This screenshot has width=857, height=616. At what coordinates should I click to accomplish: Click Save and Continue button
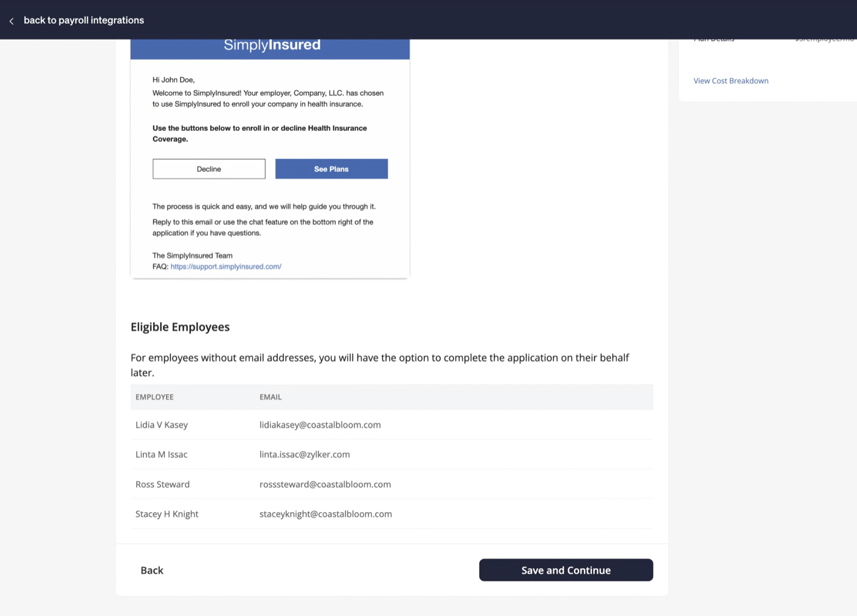566,570
